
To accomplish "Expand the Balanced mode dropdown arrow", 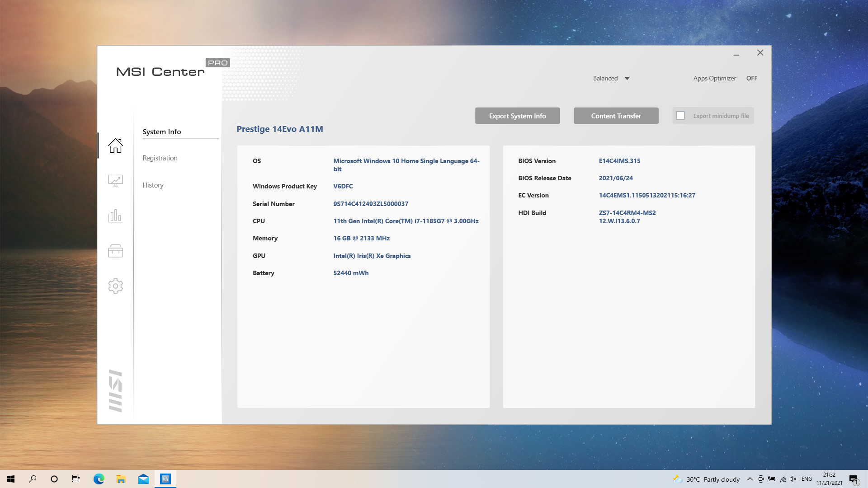I will pyautogui.click(x=627, y=79).
